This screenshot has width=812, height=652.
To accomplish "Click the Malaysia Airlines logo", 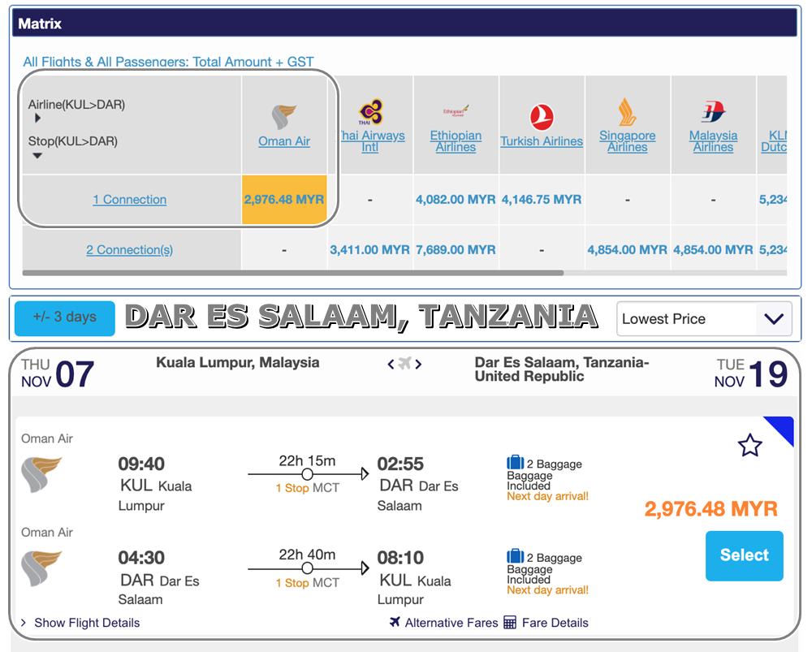I will tap(713, 111).
